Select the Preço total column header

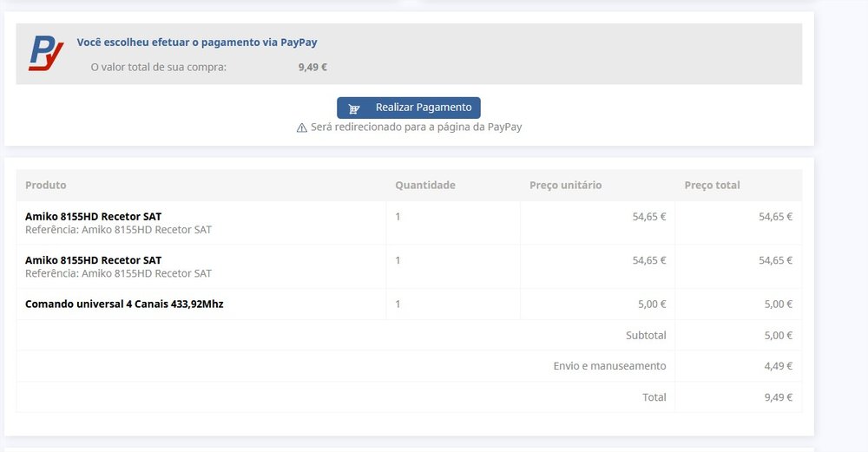712,185
